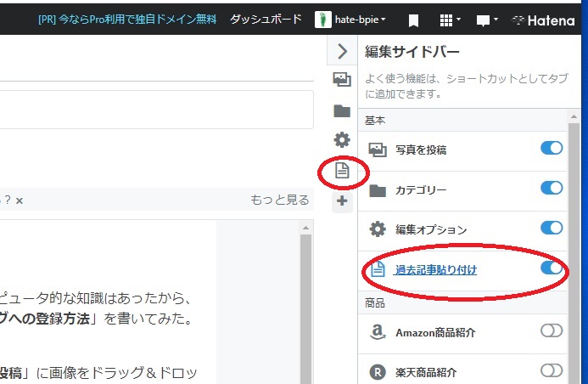Dismiss the hint bar with × button
This screenshot has width=588, height=384.
[20, 200]
